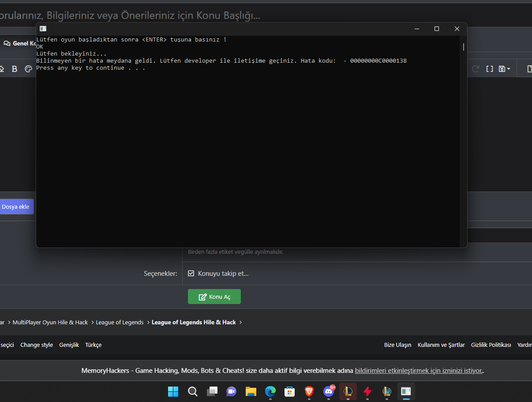Open the last League of Legends taskbar icon
The width and height of the screenshot is (532, 402).
(387, 391)
